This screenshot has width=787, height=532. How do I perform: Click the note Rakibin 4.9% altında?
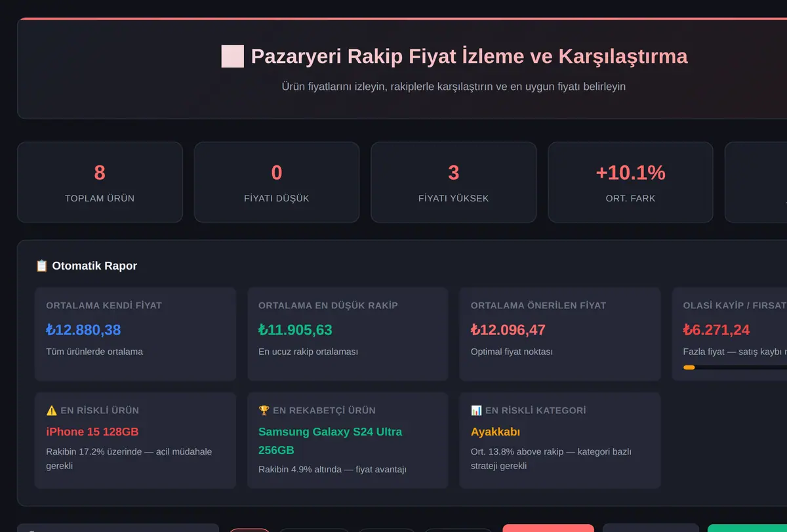click(x=333, y=470)
